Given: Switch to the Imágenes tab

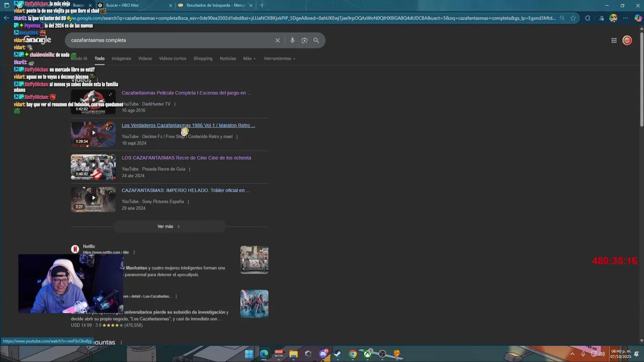Looking at the screenshot, I should point(121,58).
